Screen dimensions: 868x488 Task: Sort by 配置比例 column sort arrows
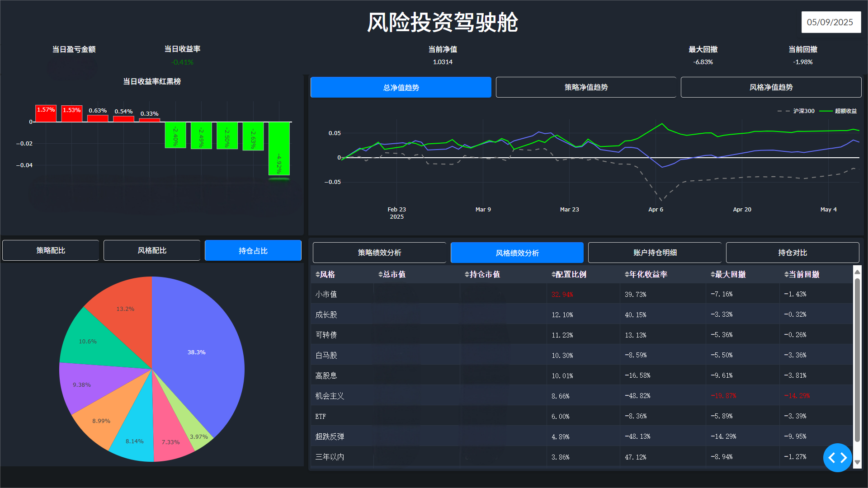point(553,275)
